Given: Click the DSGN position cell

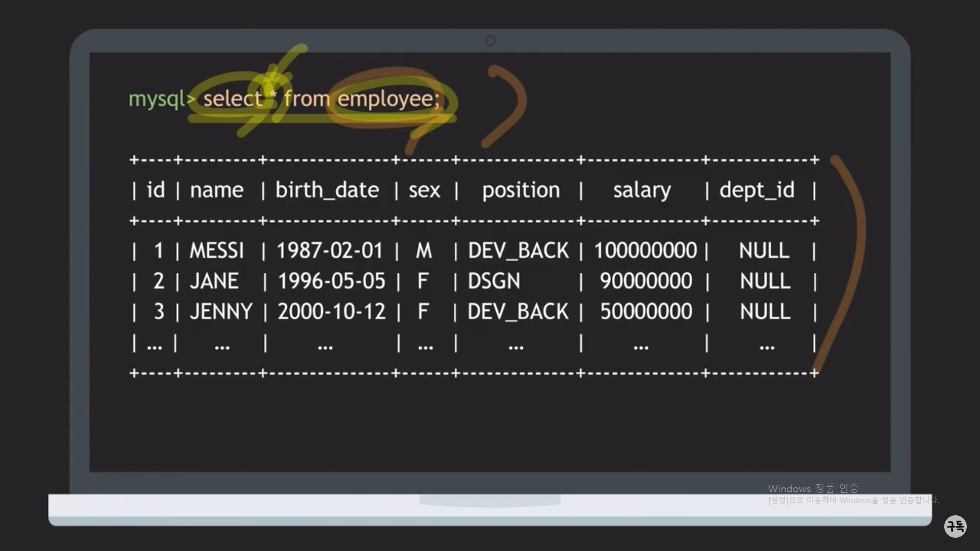Looking at the screenshot, I should [494, 281].
